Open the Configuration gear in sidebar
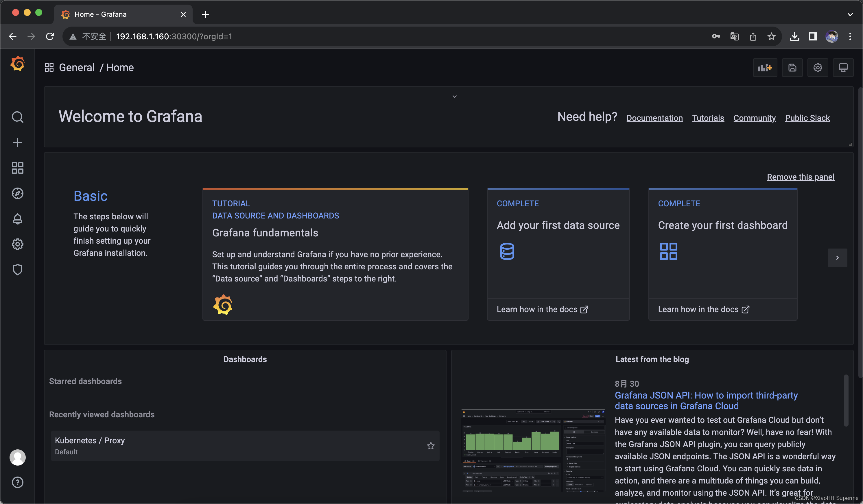The image size is (863, 504). coord(17,244)
